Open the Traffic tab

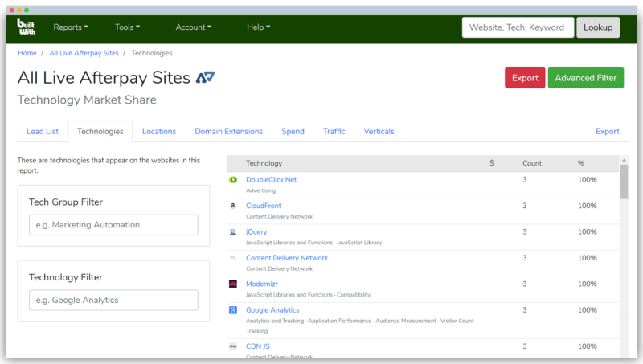tap(334, 131)
